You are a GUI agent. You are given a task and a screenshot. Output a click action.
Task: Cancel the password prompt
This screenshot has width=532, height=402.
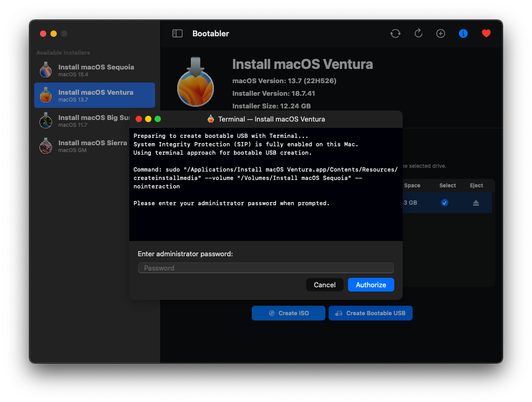pos(325,285)
